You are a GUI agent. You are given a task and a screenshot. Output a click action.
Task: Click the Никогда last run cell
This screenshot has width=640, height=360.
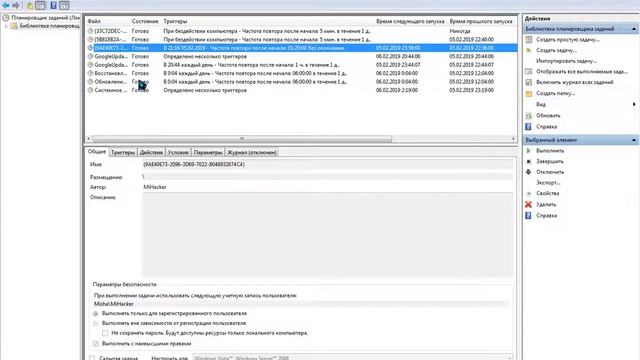(460, 31)
